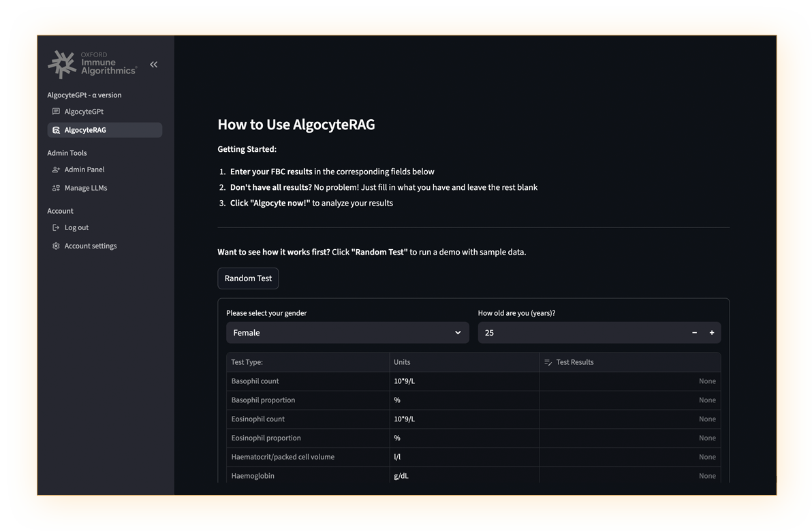
Task: Click the l/l unit for Haematocrit
Action: [x=397, y=457]
